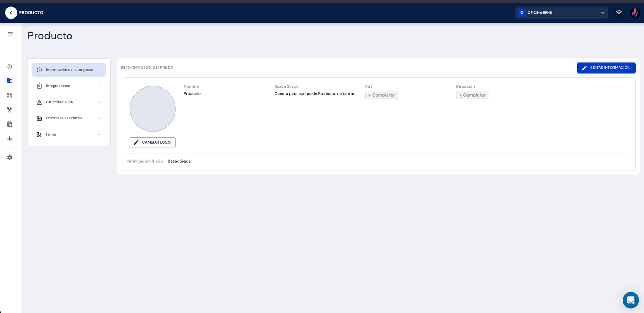
Task: Click Completar under Dirección
Action: tap(473, 95)
